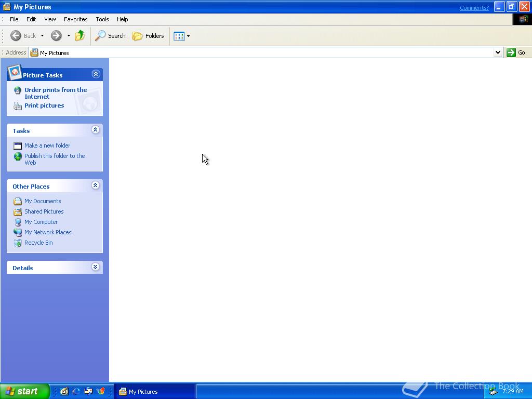The image size is (532, 399).
Task: Click the Go button
Action: [516, 52]
